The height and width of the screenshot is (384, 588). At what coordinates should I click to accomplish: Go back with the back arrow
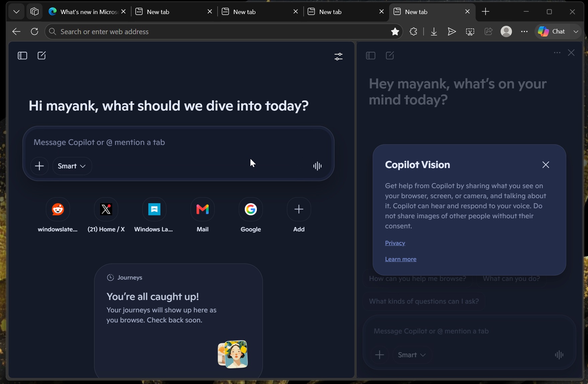click(16, 31)
